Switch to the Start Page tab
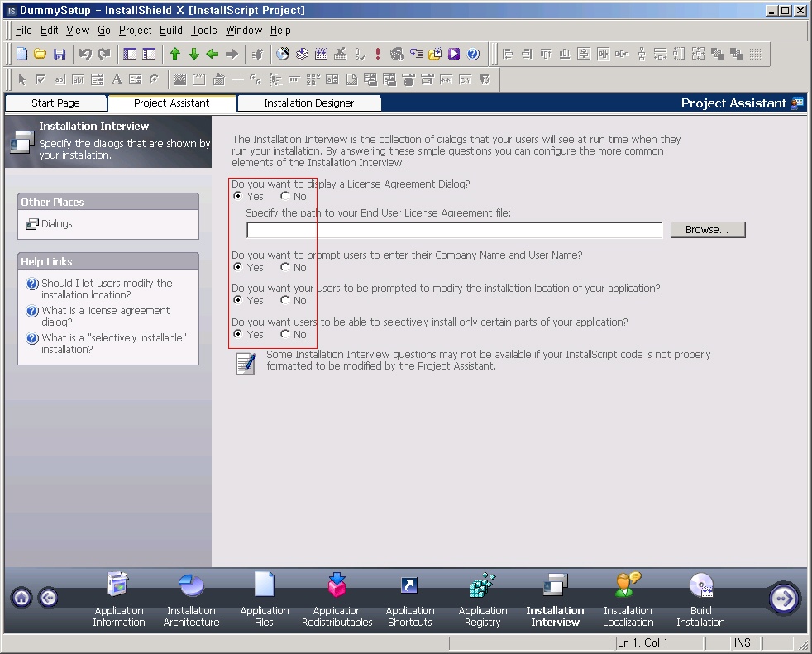Image resolution: width=812 pixels, height=654 pixels. (55, 103)
